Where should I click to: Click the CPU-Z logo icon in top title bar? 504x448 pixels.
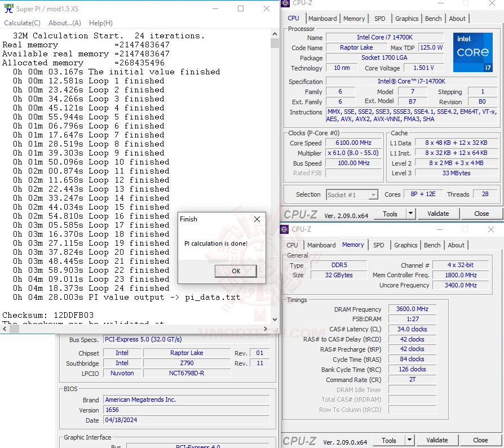(x=284, y=4)
